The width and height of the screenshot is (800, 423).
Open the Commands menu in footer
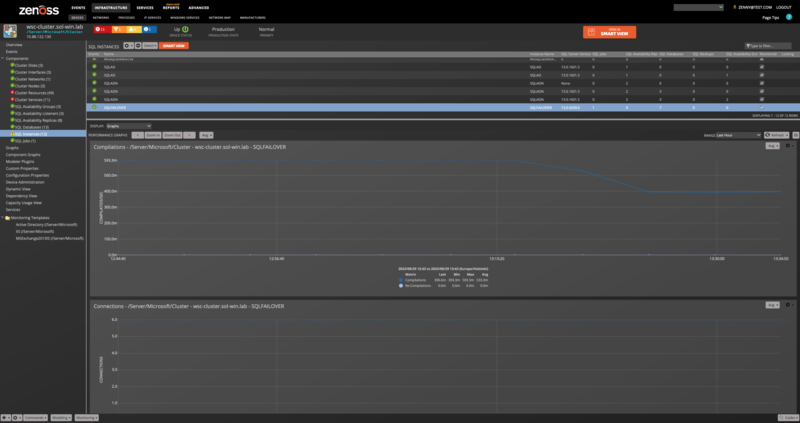point(35,417)
